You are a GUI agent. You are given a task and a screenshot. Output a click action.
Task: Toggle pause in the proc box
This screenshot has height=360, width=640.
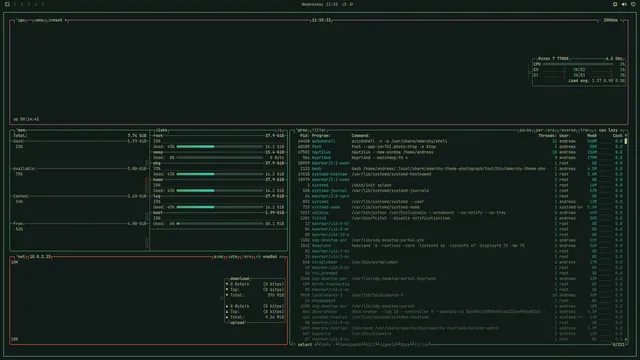point(525,130)
